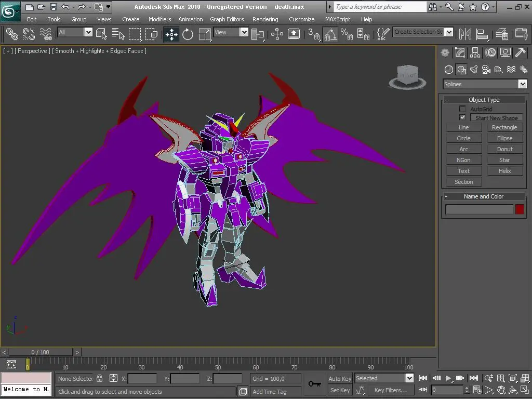532x399 pixels.
Task: Activate the Select and Rotate tool
Action: coord(188,34)
